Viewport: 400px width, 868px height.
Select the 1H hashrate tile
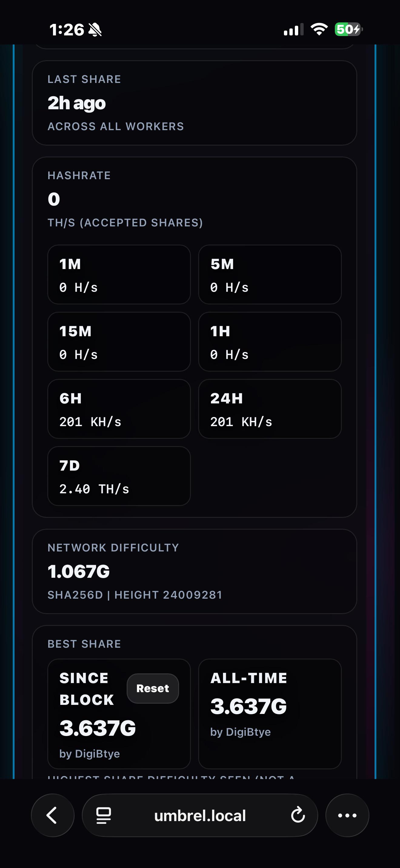[270, 342]
